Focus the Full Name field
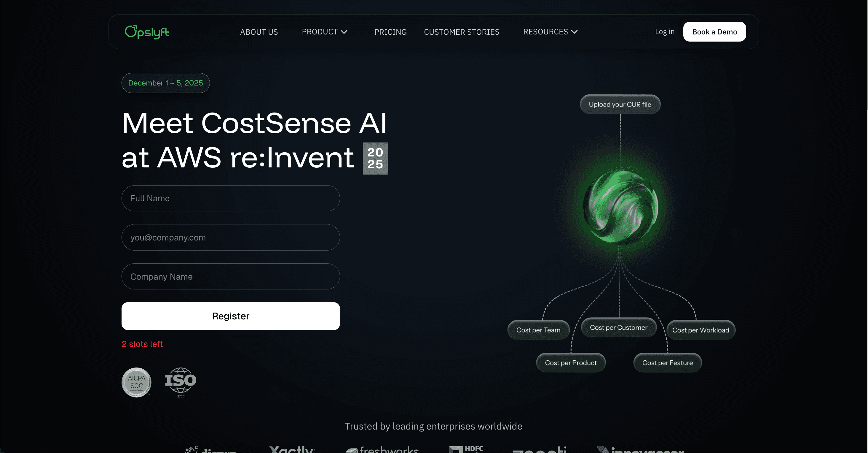Screen dimensions: 868x453 coord(230,198)
